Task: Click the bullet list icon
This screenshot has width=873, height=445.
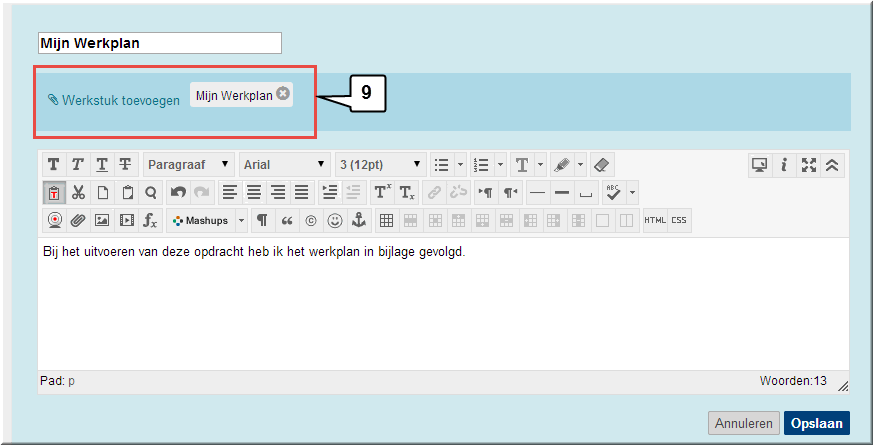Action: pyautogui.click(x=442, y=165)
